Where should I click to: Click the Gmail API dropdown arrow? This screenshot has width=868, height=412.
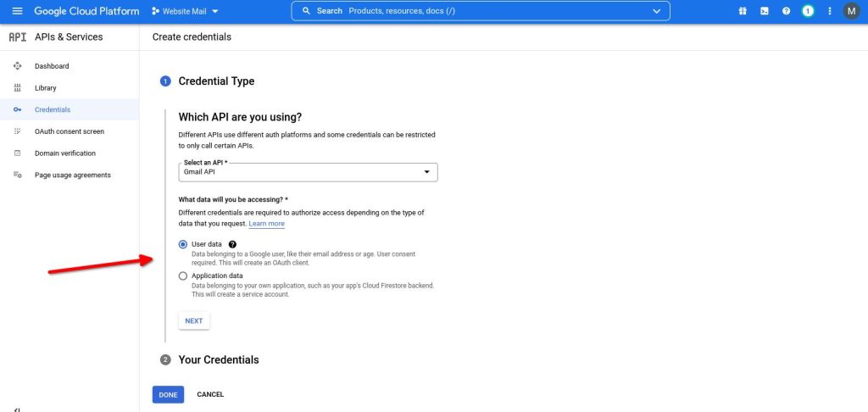click(x=427, y=172)
